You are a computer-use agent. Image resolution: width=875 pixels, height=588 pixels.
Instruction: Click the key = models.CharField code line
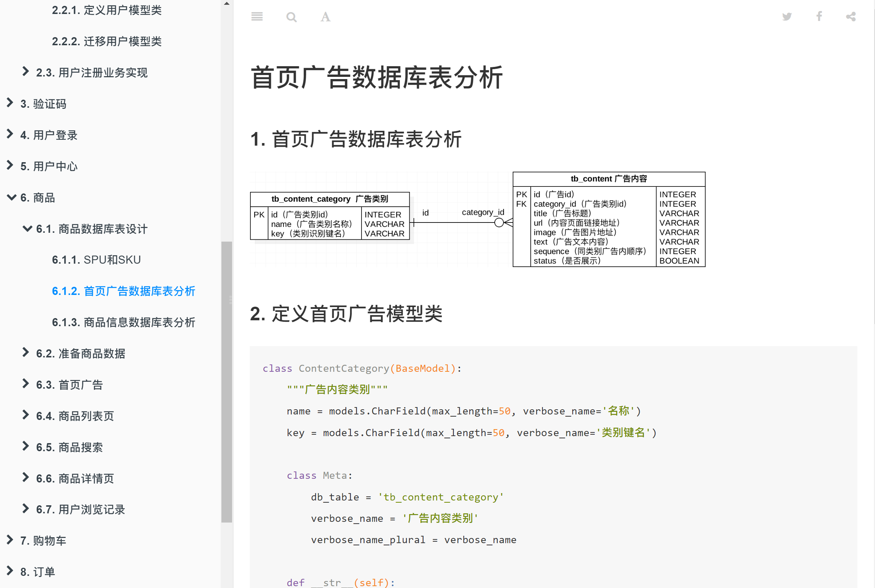click(472, 433)
